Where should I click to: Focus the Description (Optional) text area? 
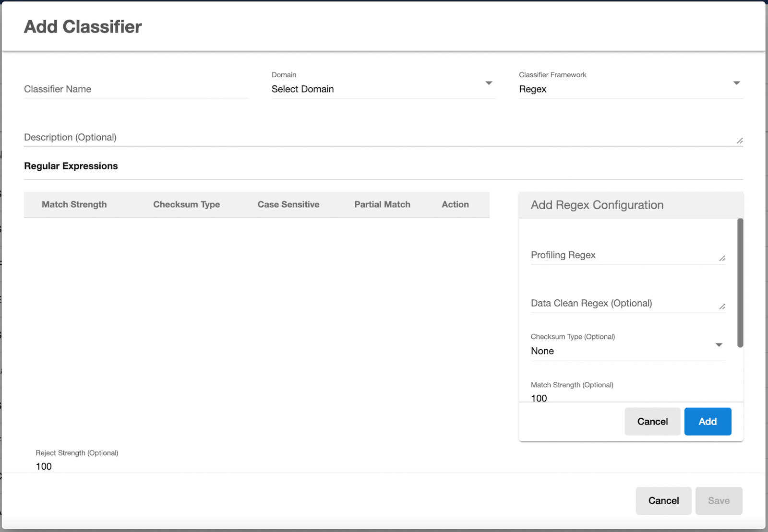pyautogui.click(x=378, y=137)
